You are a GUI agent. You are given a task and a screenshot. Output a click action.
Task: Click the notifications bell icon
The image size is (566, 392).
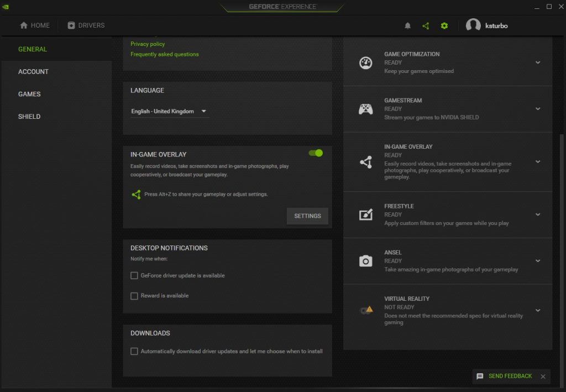coord(408,25)
